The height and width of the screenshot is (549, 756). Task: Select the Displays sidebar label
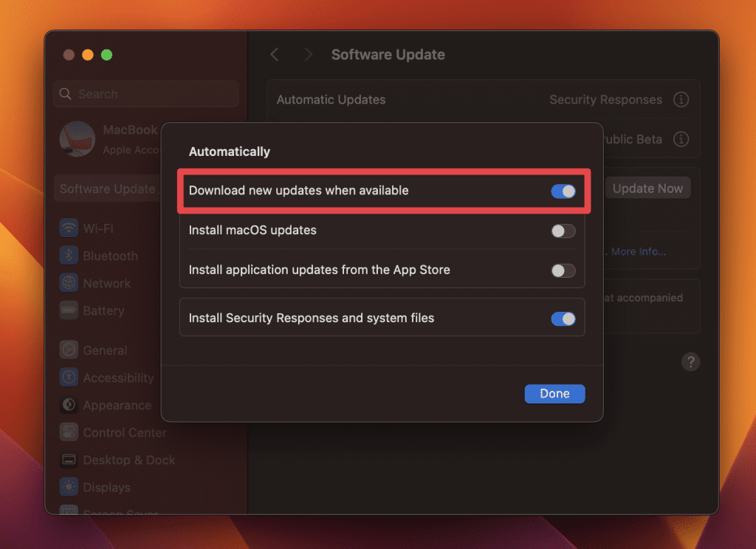106,488
